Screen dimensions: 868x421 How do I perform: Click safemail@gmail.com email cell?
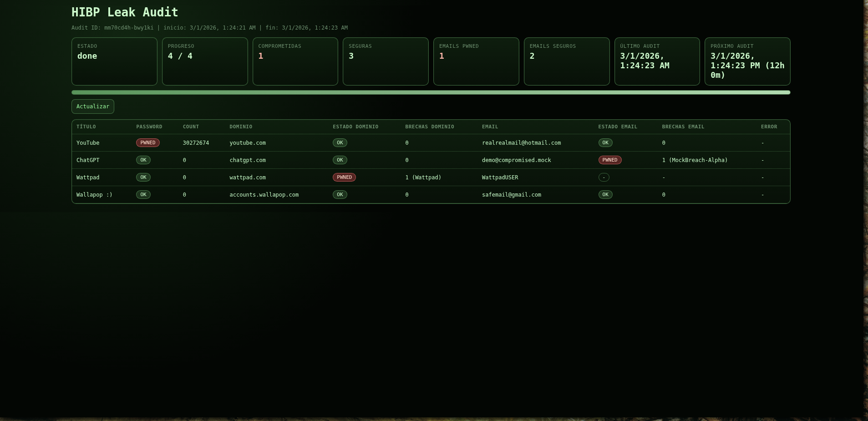[x=512, y=195]
